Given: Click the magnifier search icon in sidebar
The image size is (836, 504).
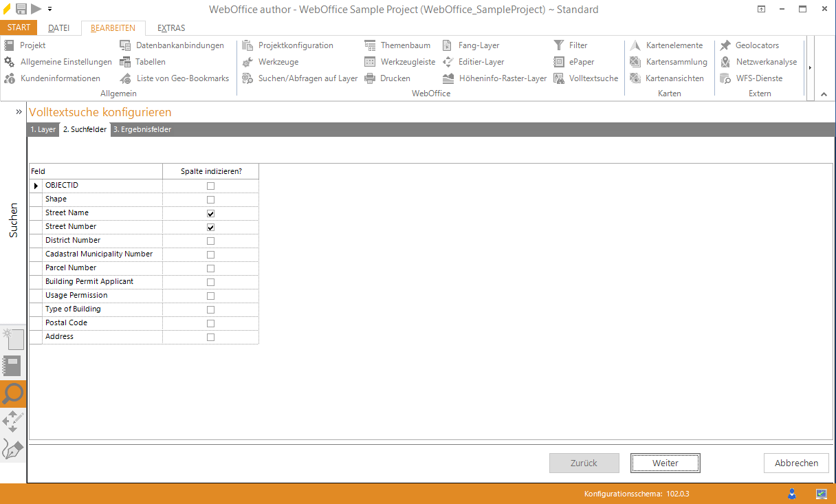Looking at the screenshot, I should click(x=13, y=394).
